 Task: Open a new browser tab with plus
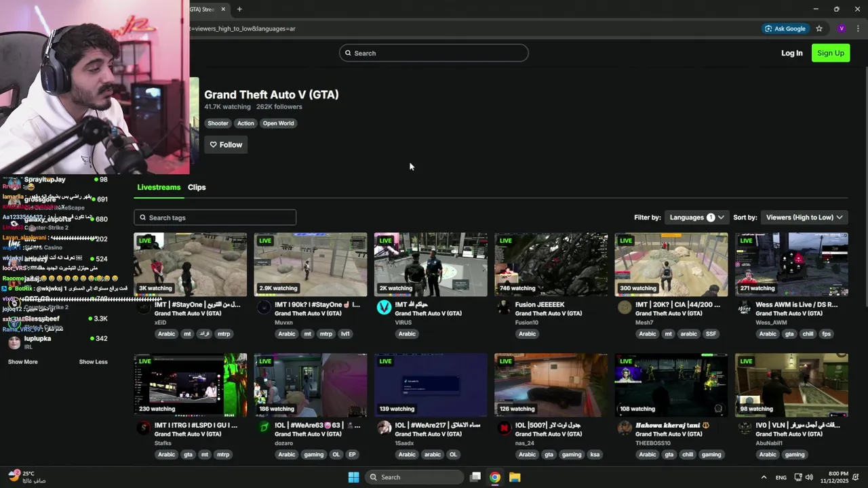(x=239, y=9)
